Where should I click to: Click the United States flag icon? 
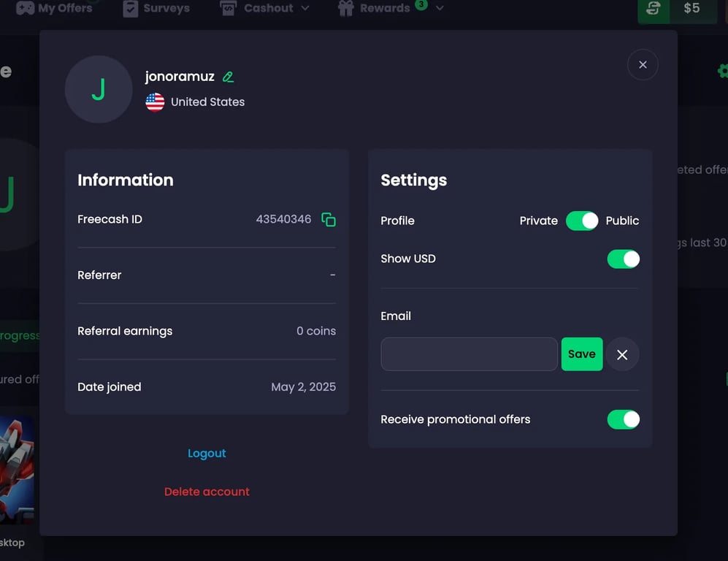point(155,102)
